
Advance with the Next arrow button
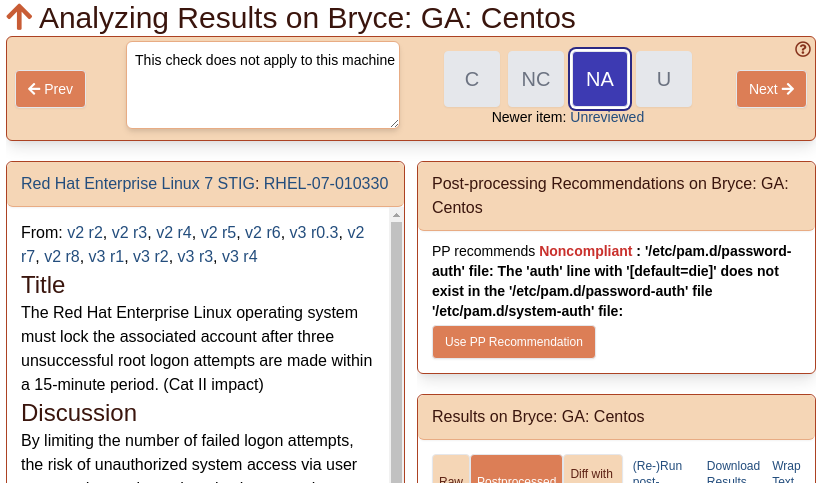click(771, 89)
